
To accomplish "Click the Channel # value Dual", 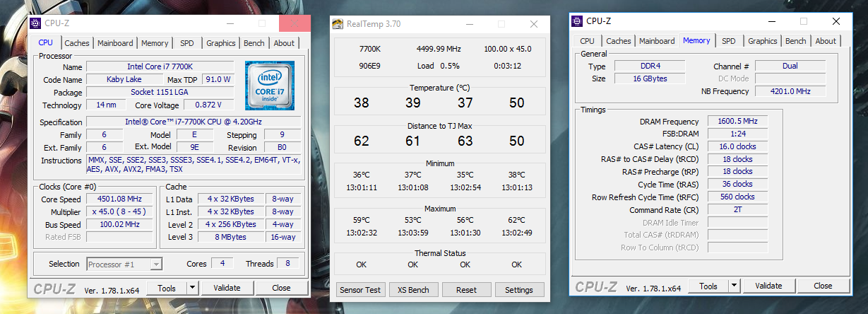I will coord(790,66).
